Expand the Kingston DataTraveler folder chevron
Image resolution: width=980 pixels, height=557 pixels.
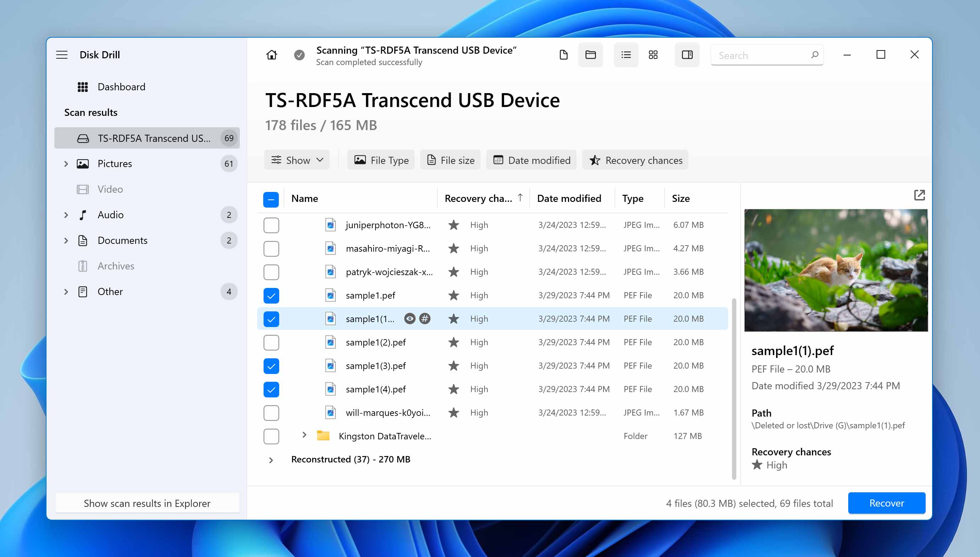(x=304, y=435)
